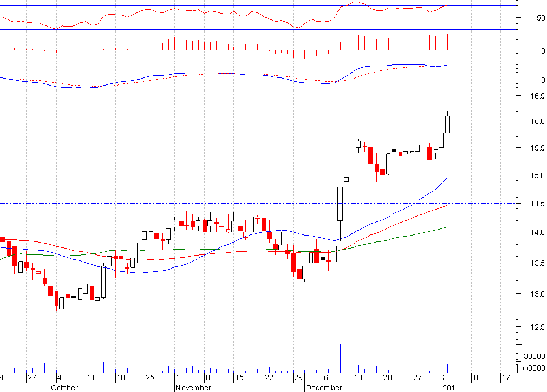Click date label 6 above December

326,377
